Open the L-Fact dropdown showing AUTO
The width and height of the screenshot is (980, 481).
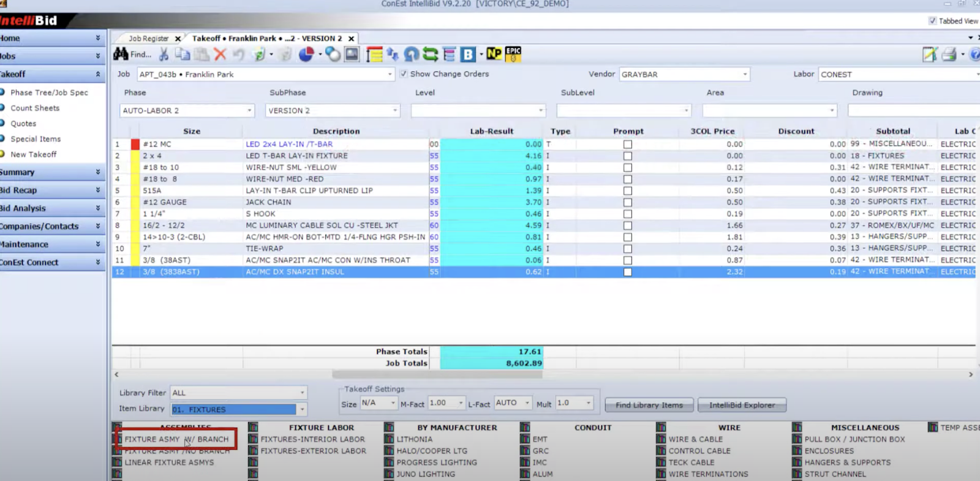(527, 403)
